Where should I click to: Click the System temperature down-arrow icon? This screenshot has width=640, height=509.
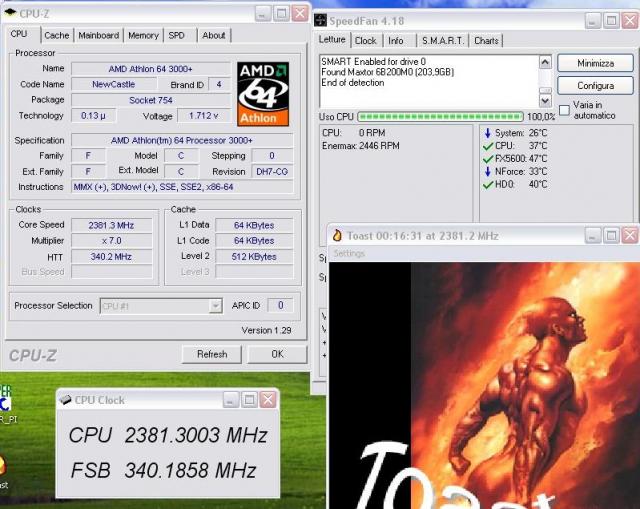pos(487,133)
